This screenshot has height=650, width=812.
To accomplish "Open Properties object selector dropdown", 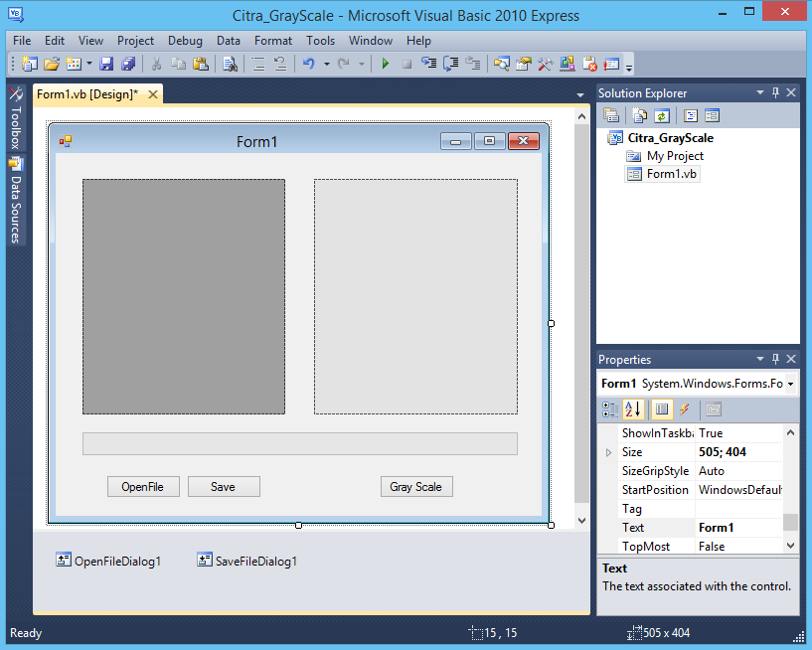I will (791, 384).
